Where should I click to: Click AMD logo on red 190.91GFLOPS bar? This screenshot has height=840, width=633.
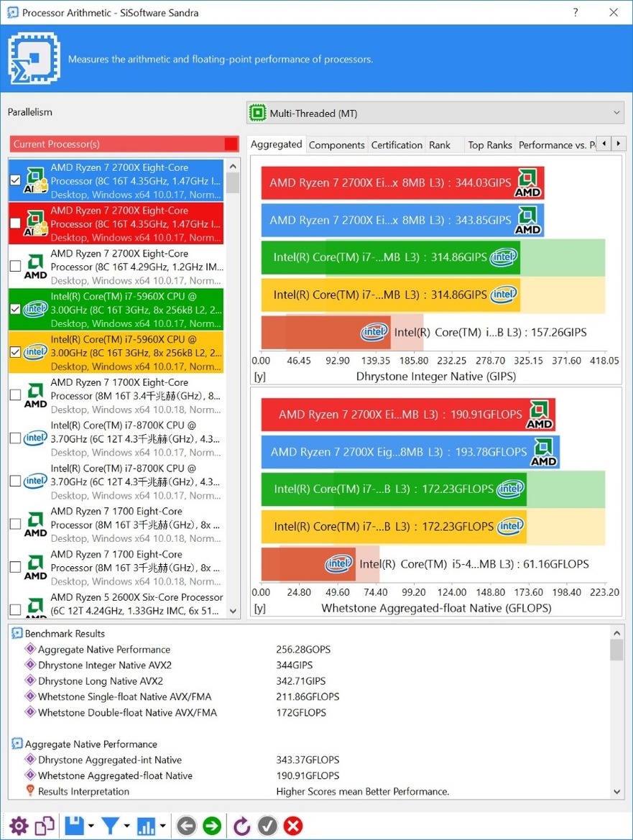(x=540, y=415)
